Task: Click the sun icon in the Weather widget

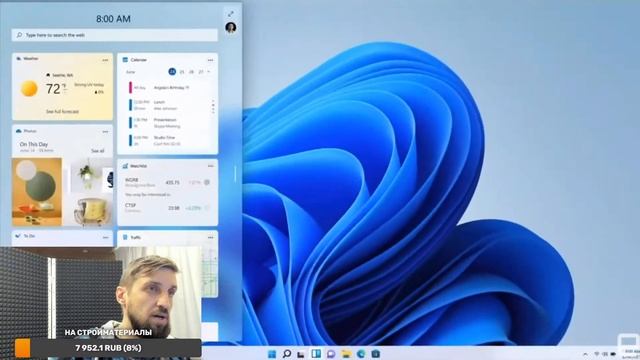Action: [29, 89]
